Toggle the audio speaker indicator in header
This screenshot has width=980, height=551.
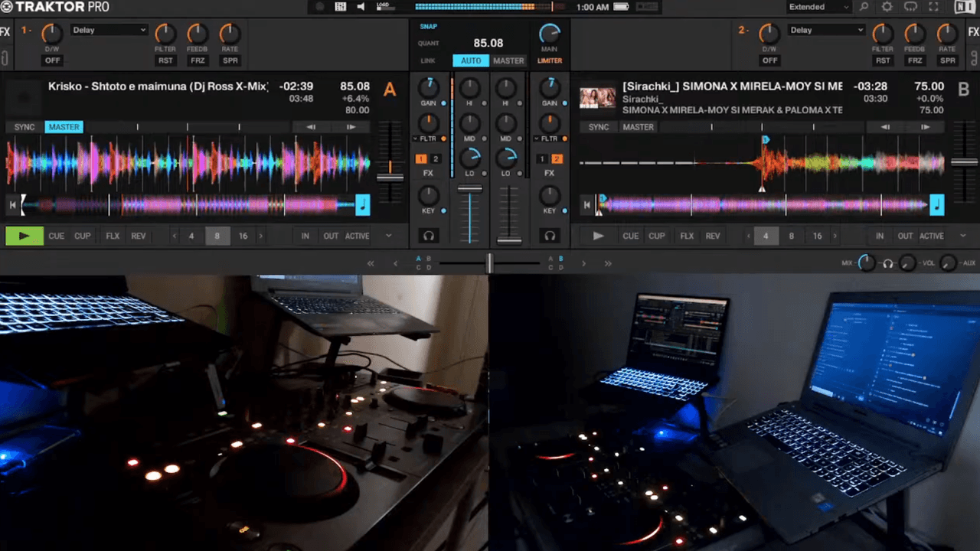click(361, 7)
